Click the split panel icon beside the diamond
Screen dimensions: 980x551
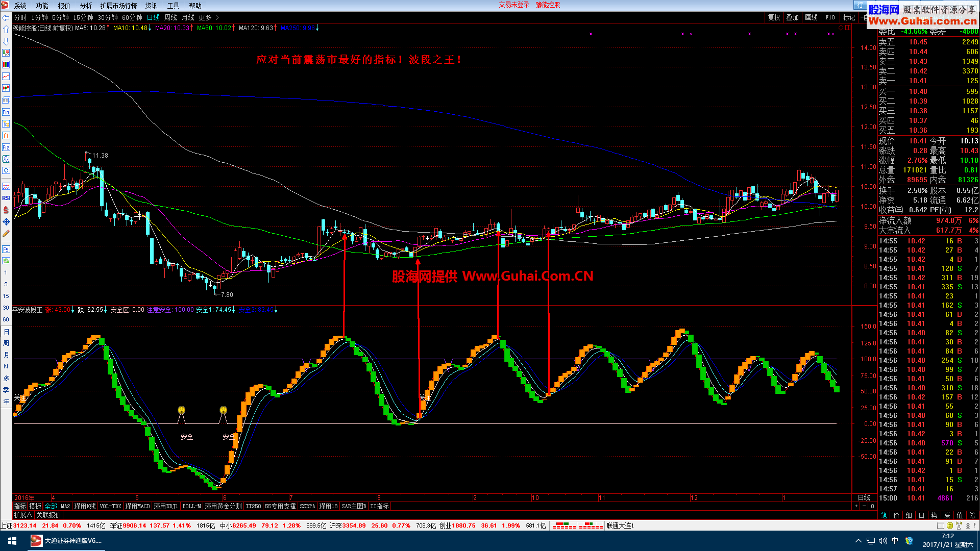point(848,28)
